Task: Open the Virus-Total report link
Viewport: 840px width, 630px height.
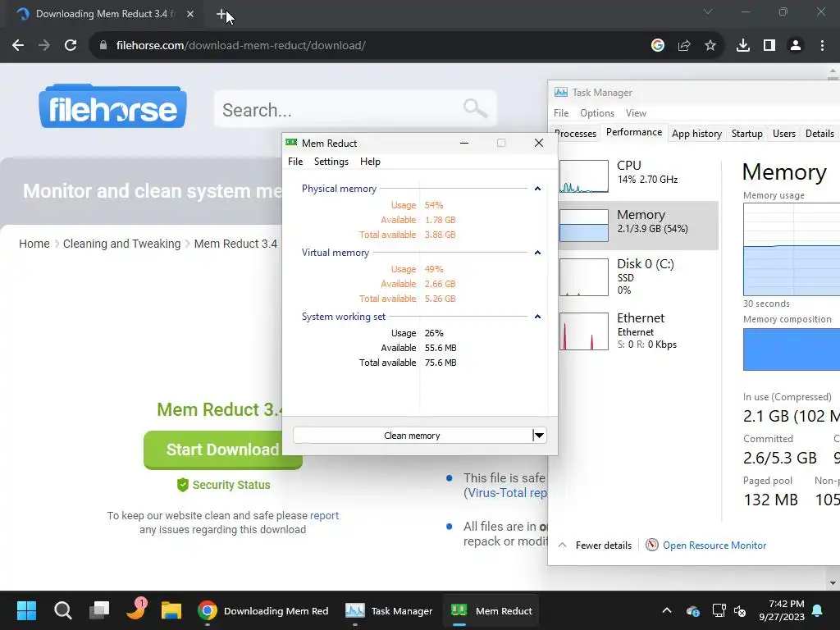Action: coord(505,493)
